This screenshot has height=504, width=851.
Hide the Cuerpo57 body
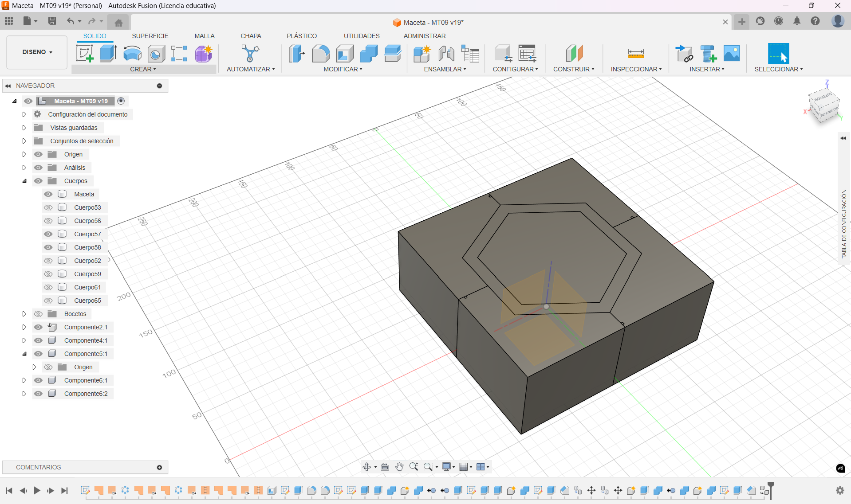tap(48, 234)
